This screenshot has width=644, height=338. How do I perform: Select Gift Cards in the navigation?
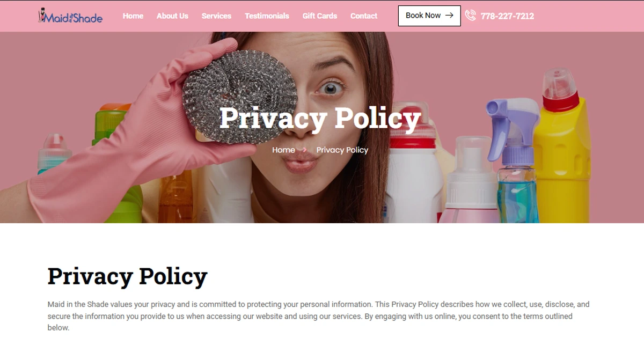(x=320, y=16)
